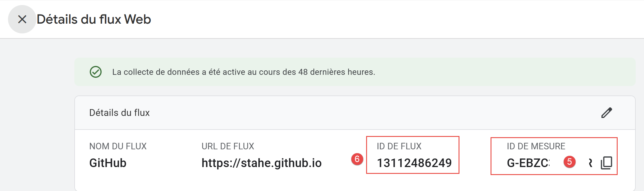This screenshot has width=644, height=191.
Task: Click the GitHub stream name
Action: [x=108, y=163]
